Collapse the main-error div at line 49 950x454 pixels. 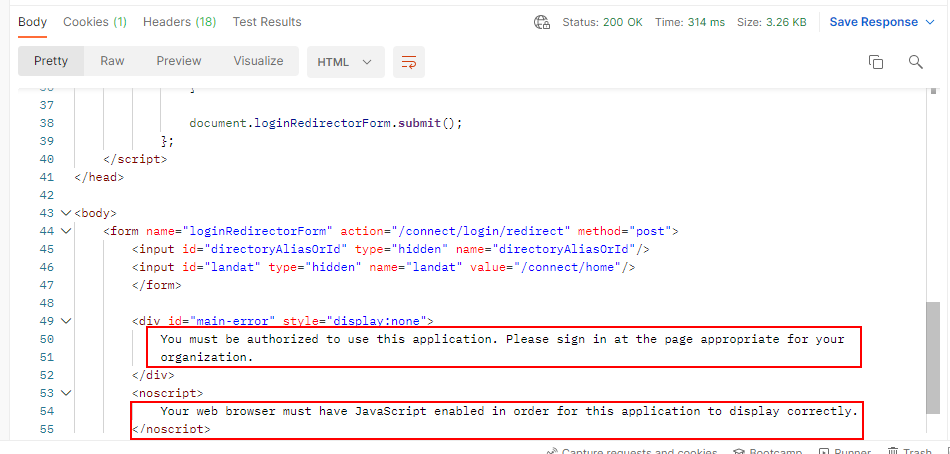click(x=66, y=321)
